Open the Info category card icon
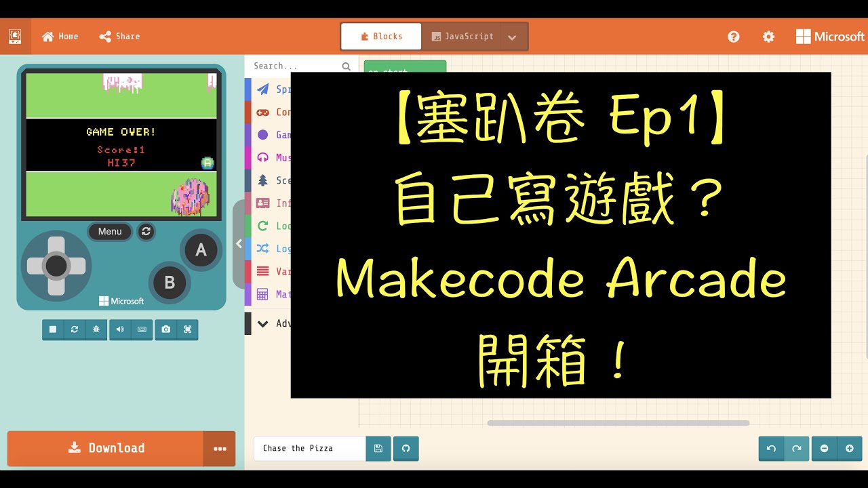This screenshot has width=868, height=488. [x=263, y=203]
